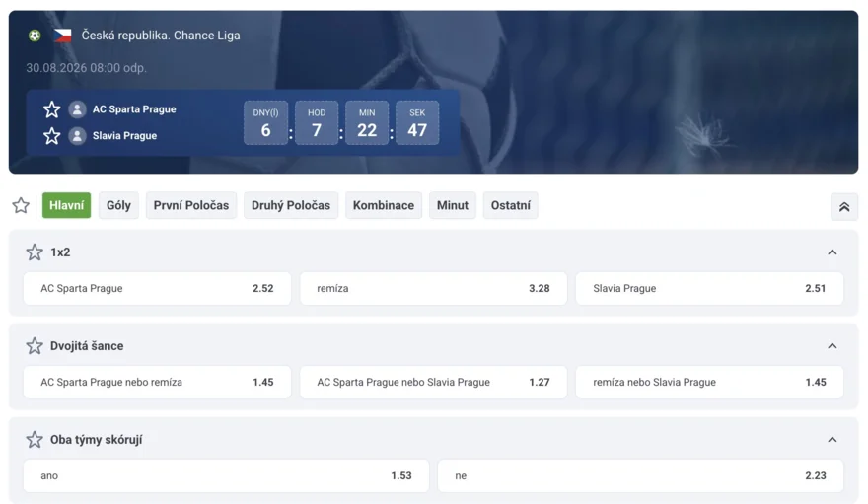Collapse the Dvojitá šance section

[x=832, y=346]
